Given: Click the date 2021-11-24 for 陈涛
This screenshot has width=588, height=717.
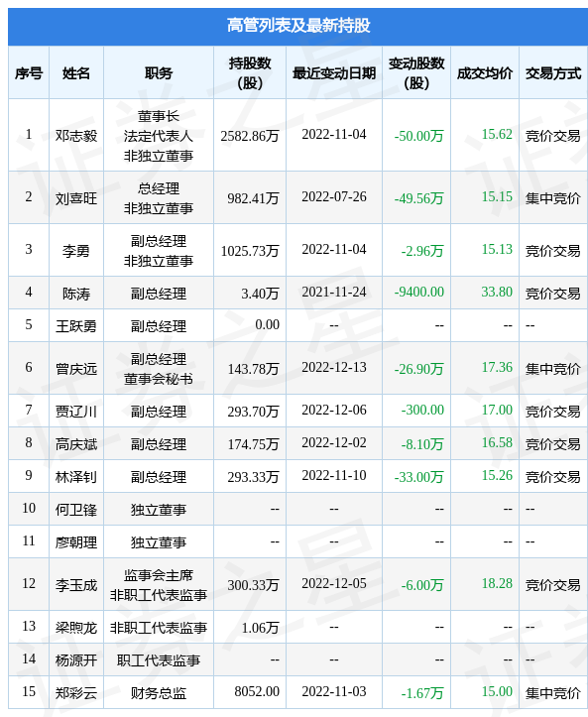Looking at the screenshot, I should click(334, 292).
